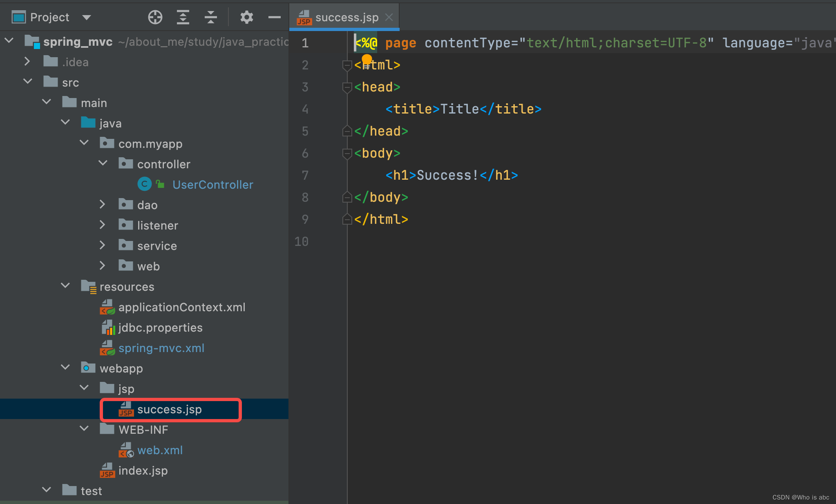The image size is (836, 504).
Task: Expand the dao package folder
Action: [x=102, y=205]
